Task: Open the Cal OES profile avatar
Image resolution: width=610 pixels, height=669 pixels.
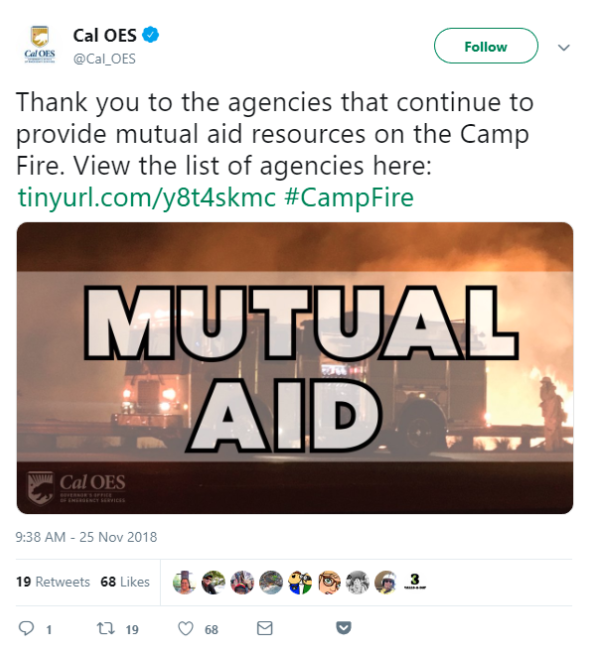Action: (x=40, y=44)
